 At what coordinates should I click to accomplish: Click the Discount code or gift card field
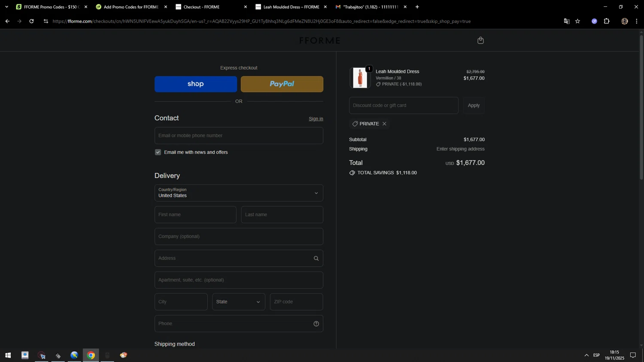click(x=404, y=106)
